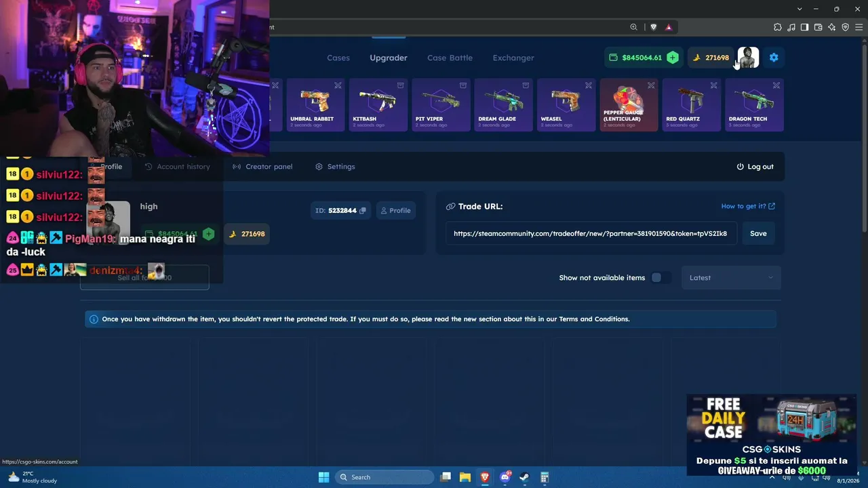
Task: Open the Exchanger menu item
Action: pyautogui.click(x=513, y=58)
